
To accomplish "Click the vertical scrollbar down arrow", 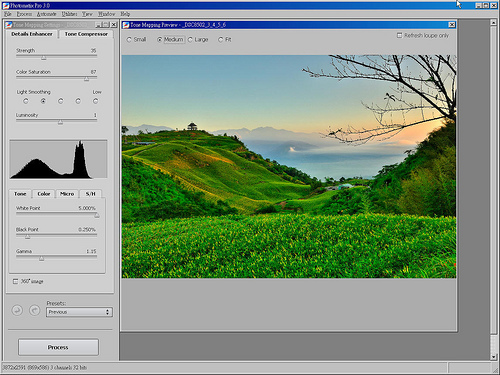I will (494, 357).
